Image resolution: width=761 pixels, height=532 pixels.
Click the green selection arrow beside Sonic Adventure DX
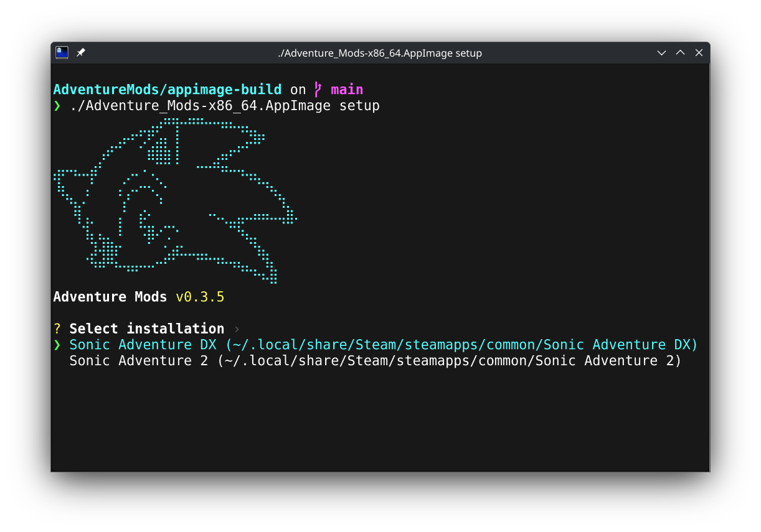click(57, 345)
